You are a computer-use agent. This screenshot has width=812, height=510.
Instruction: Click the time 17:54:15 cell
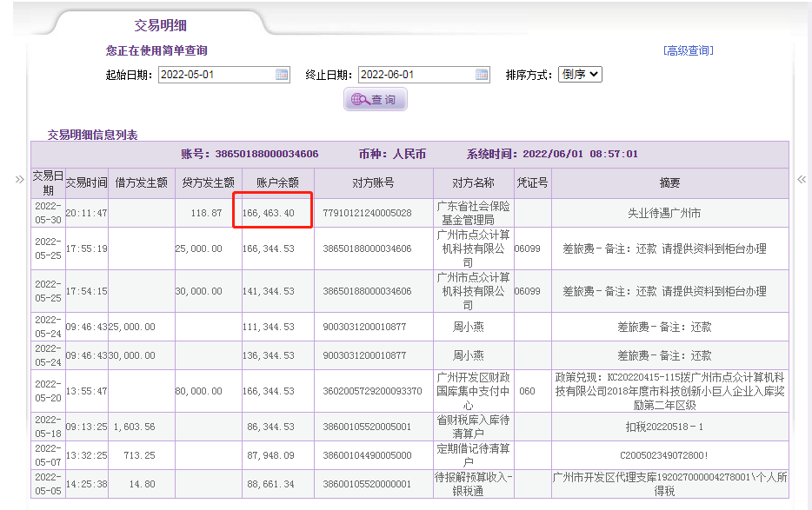pyautogui.click(x=86, y=291)
